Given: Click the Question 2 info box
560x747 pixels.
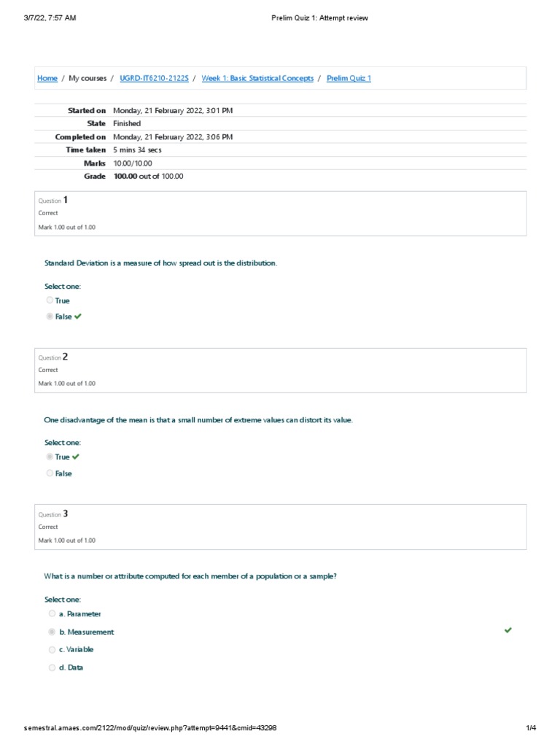Looking at the screenshot, I should tap(280, 370).
